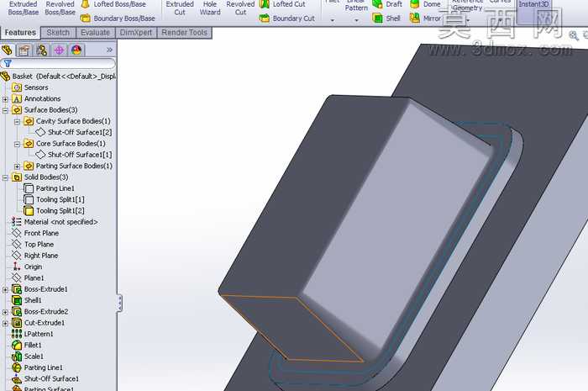
Task: Click the Revolved Boss/Base tool
Action: (x=60, y=8)
